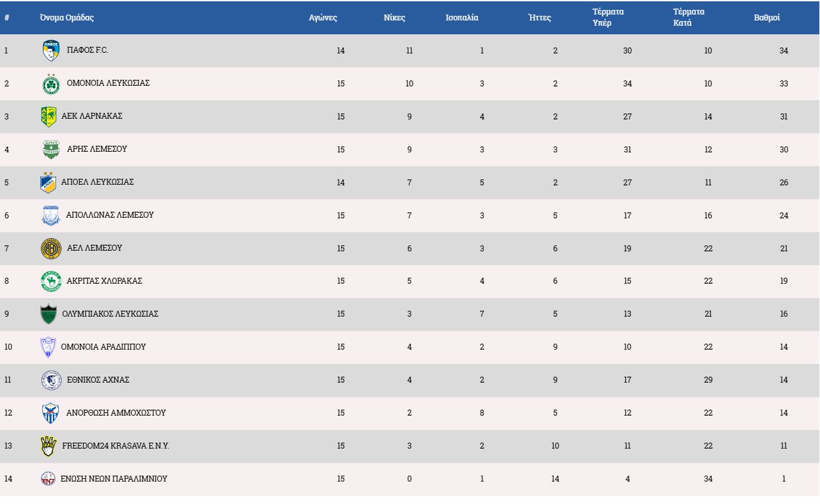Open the ΟΜΟΝΟΙΑ ΑΡΑΔΙΠΠΟΥ team name link

point(103,347)
